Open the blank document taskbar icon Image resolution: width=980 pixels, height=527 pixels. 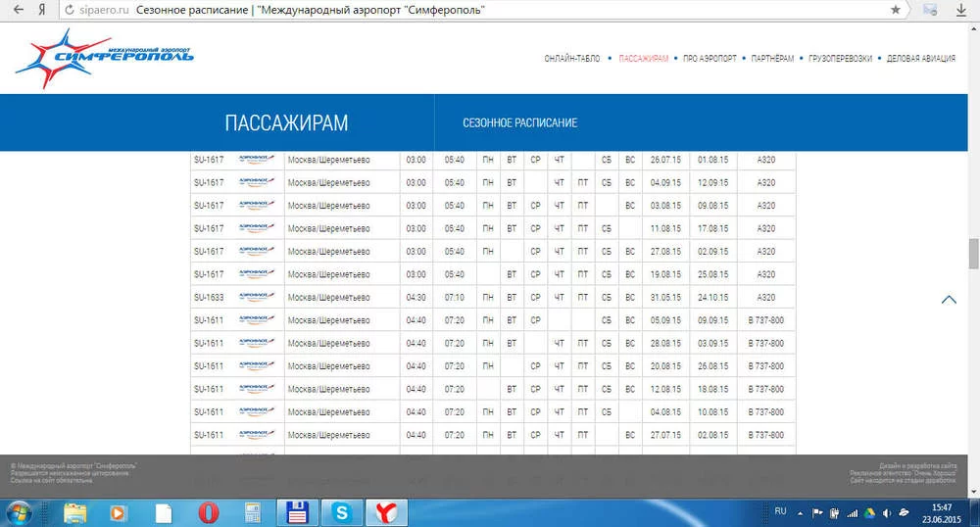[x=163, y=512]
